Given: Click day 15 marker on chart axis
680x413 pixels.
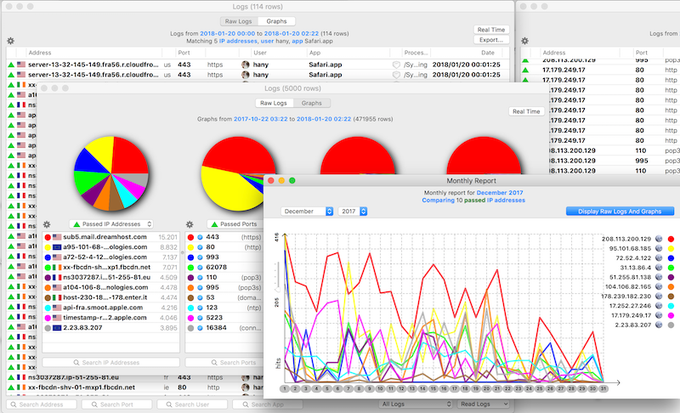Looking at the screenshot, I should (x=433, y=389).
